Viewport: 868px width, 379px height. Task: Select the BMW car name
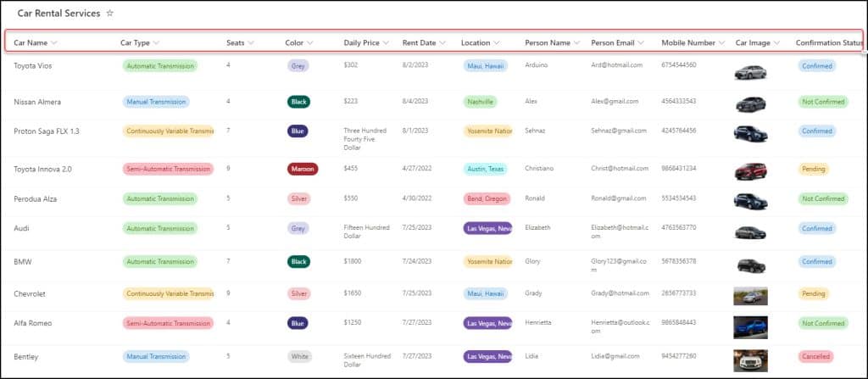point(23,261)
